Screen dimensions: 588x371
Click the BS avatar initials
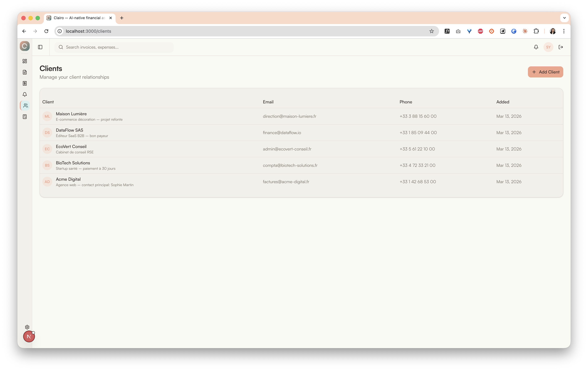(47, 165)
